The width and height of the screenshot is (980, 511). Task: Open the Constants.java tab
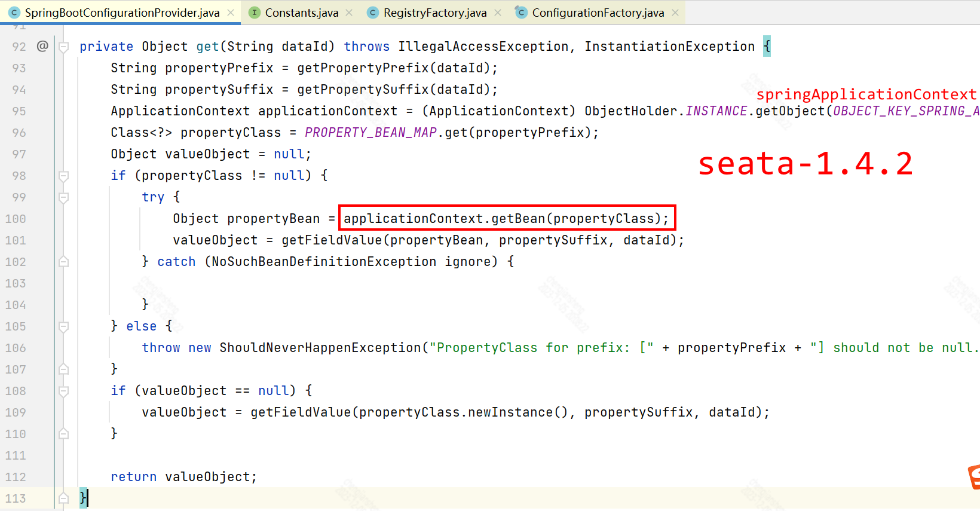click(x=301, y=13)
